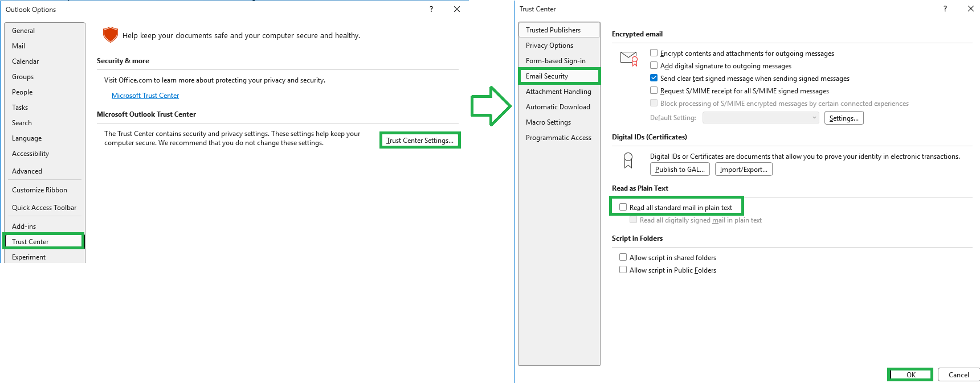Screen dimensions: 980x383
Task: Click Cancel in Trust Center
Action: pos(958,374)
